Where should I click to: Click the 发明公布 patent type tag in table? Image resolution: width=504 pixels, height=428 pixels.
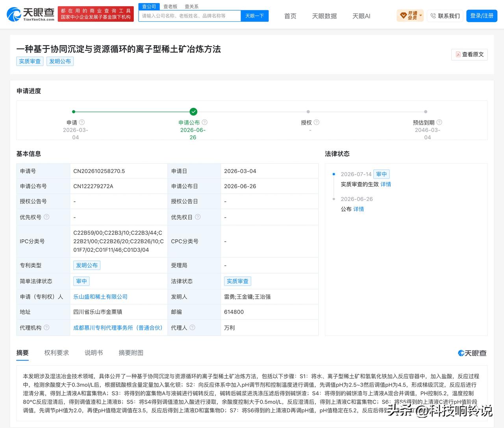click(x=87, y=265)
